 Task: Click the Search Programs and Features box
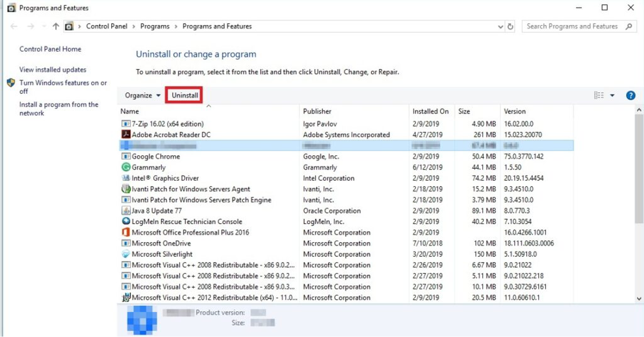pos(572,27)
